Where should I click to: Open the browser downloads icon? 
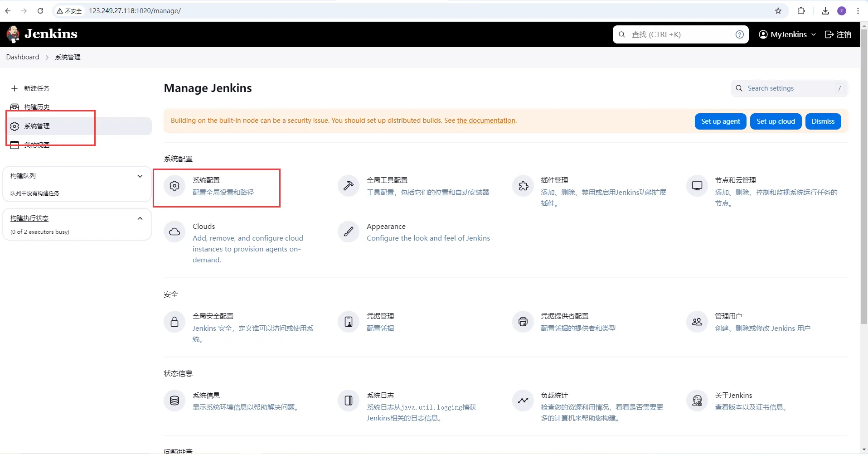(x=825, y=11)
